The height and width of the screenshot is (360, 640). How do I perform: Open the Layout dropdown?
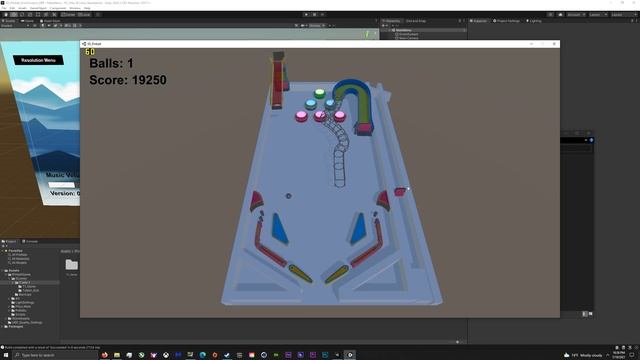tap(624, 15)
